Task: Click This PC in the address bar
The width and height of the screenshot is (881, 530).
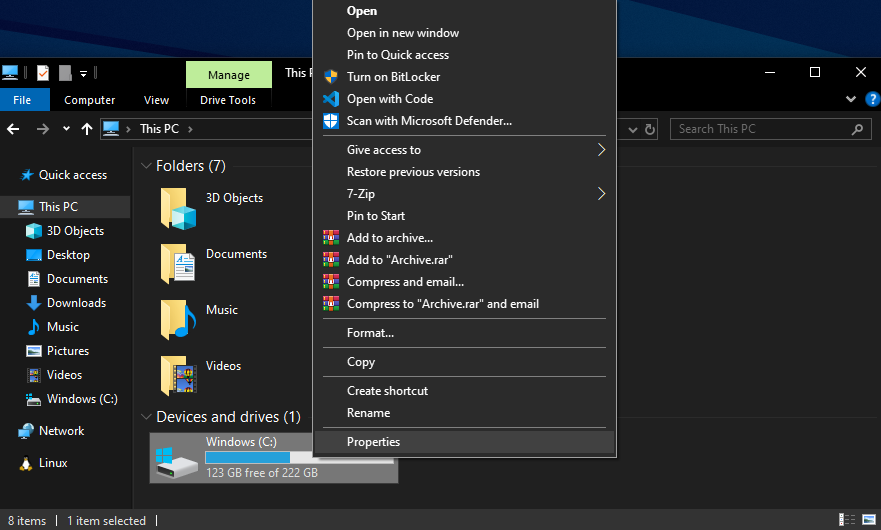Action: [160, 129]
